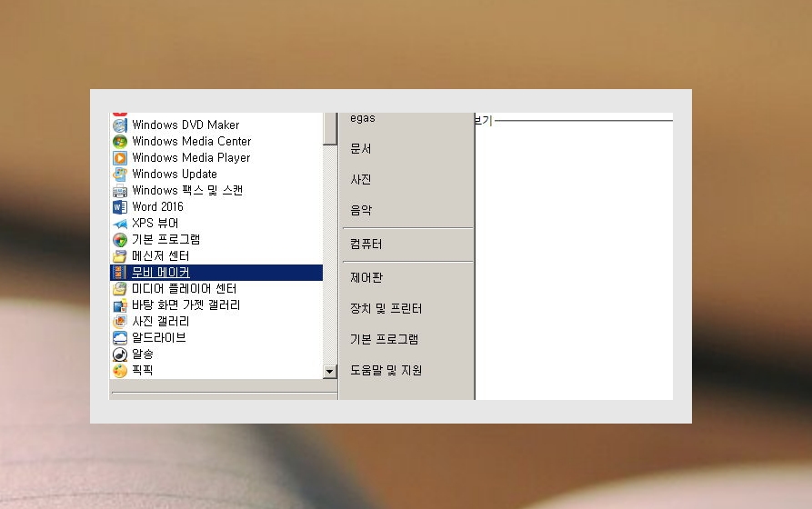This screenshot has width=812, height=509.
Task: Open 기본 프로그램 in the right pane
Action: click(x=384, y=339)
